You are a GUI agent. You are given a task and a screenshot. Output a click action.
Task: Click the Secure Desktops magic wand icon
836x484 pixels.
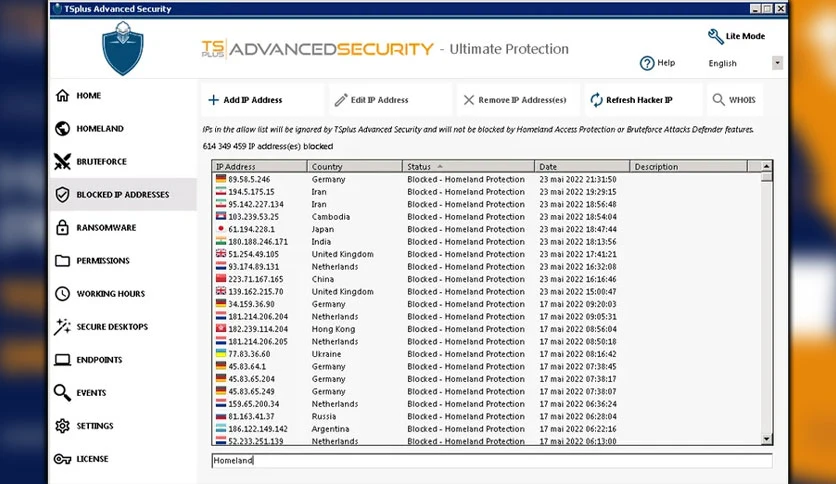(62, 327)
